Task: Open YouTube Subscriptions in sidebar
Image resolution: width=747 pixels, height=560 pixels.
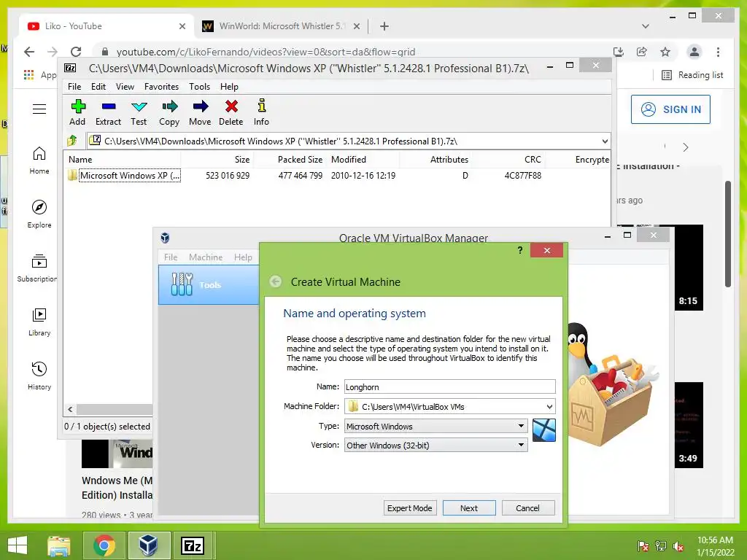Action: [37, 268]
